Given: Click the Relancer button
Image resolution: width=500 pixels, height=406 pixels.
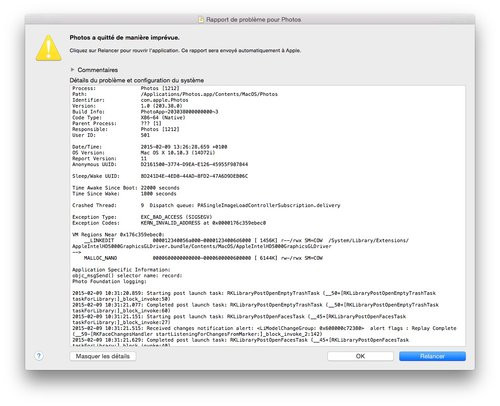Looking at the screenshot, I should tap(432, 356).
